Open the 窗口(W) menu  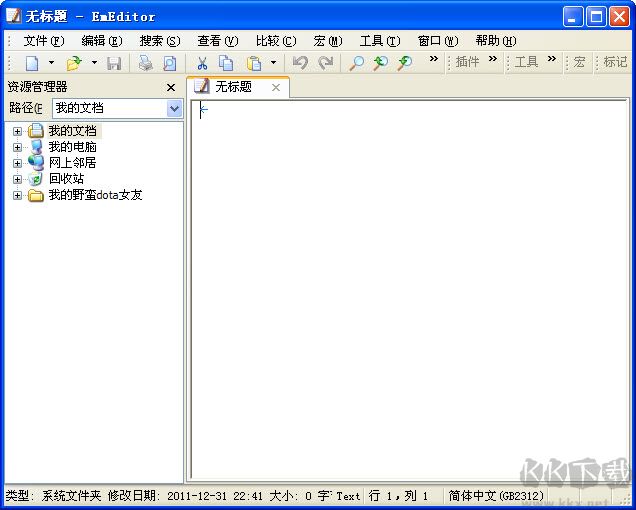438,41
